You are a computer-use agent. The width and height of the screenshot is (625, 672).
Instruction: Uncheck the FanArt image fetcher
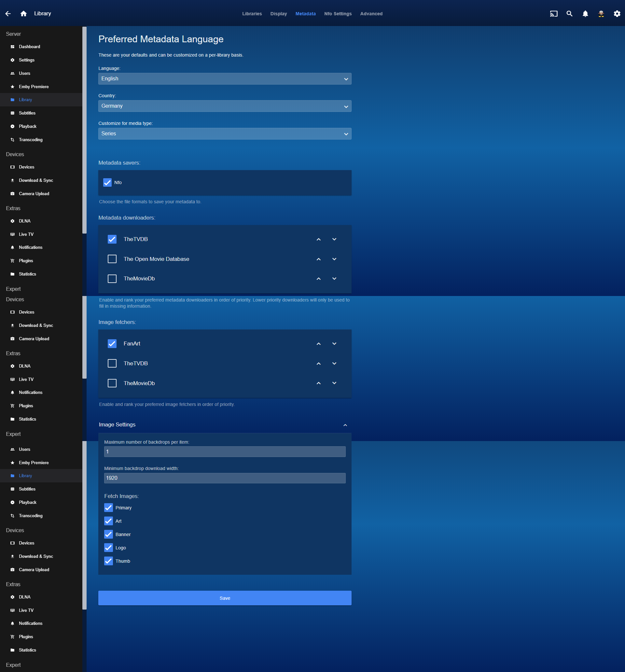click(x=112, y=343)
